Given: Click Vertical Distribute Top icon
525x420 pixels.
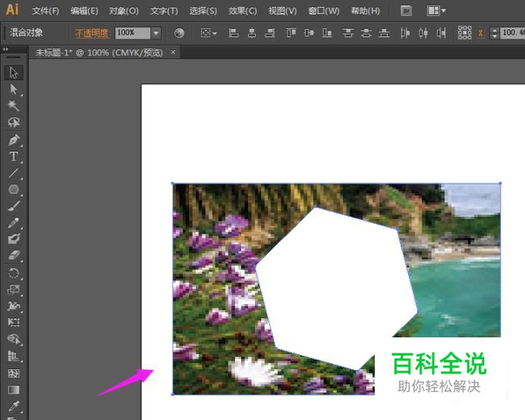Looking at the screenshot, I should click(348, 33).
